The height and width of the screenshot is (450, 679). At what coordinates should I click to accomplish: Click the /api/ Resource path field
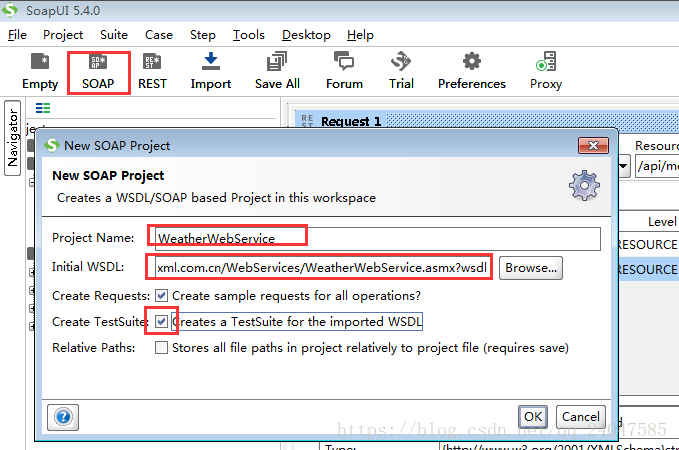point(657,166)
